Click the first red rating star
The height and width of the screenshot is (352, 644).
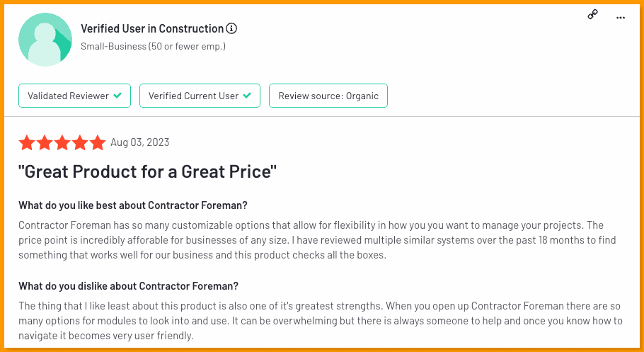(x=27, y=142)
